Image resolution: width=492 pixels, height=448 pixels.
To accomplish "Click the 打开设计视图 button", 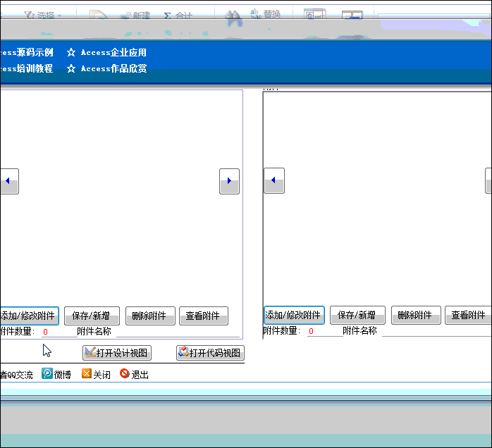I will click(x=117, y=353).
